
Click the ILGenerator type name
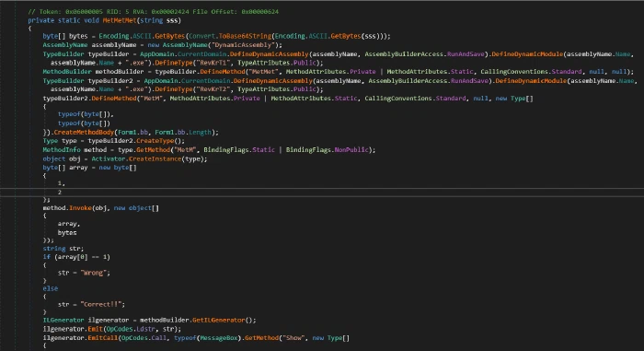coord(63,321)
